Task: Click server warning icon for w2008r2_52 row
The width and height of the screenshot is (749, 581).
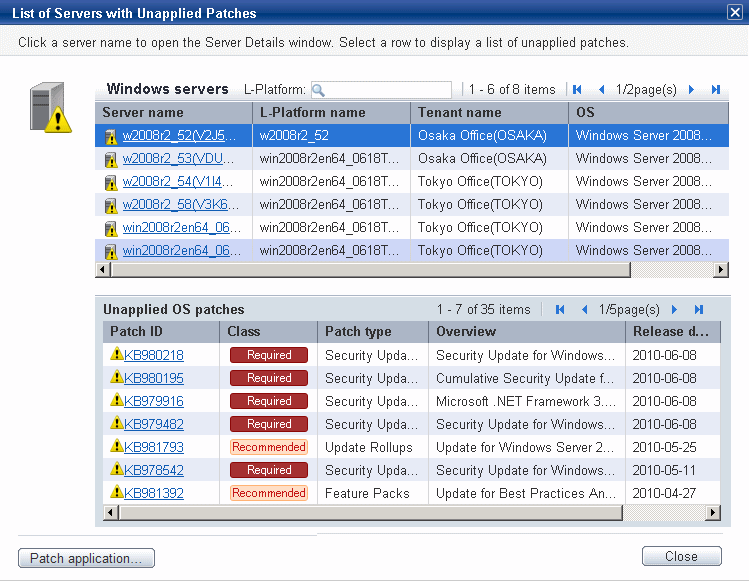Action: click(x=110, y=137)
